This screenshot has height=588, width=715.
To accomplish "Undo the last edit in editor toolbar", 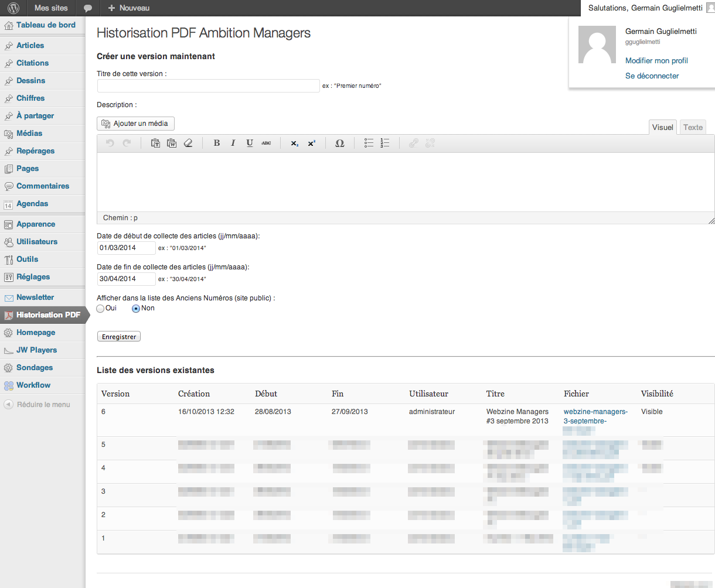I will (110, 143).
